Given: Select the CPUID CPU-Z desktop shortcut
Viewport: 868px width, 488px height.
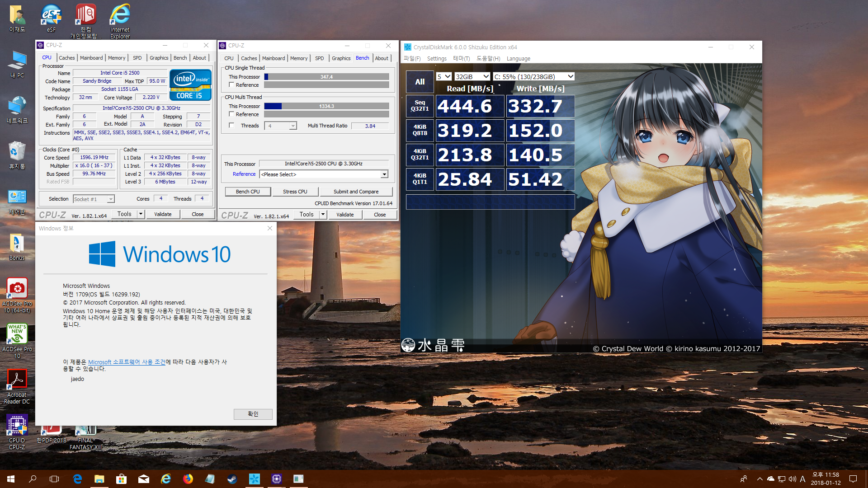Looking at the screenshot, I should 17,432.
